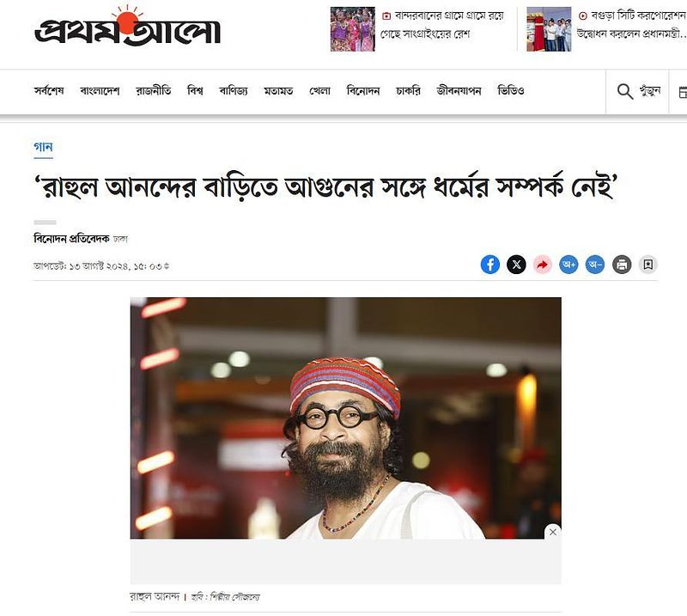Share article on Facebook icon
Image resolution: width=687 pixels, height=616 pixels.
(489, 265)
